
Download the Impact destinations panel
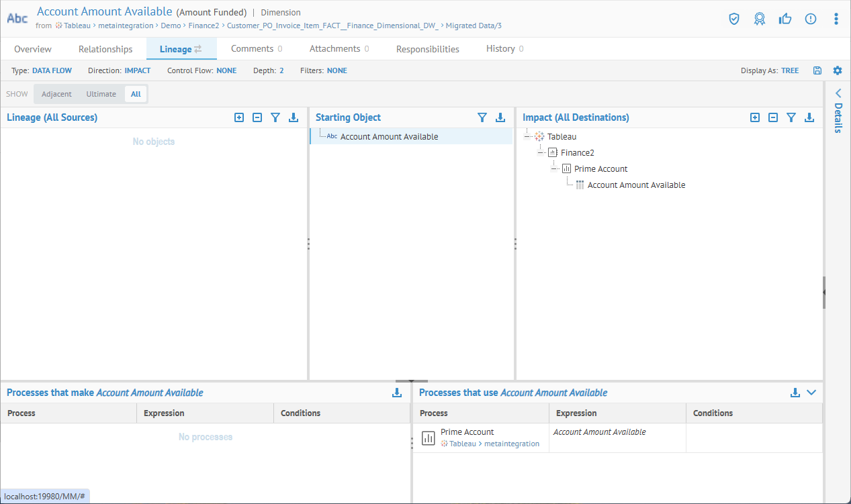click(809, 117)
